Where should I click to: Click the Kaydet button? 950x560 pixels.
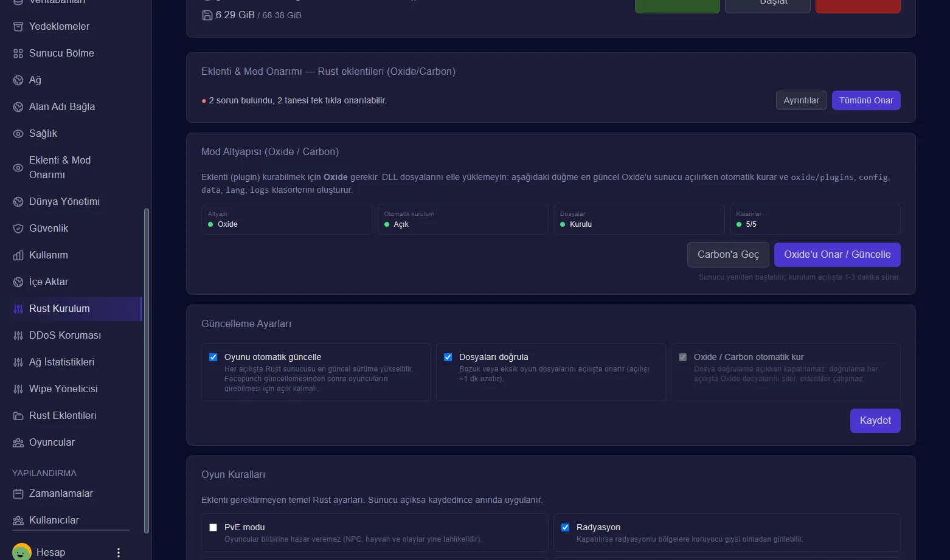point(875,421)
